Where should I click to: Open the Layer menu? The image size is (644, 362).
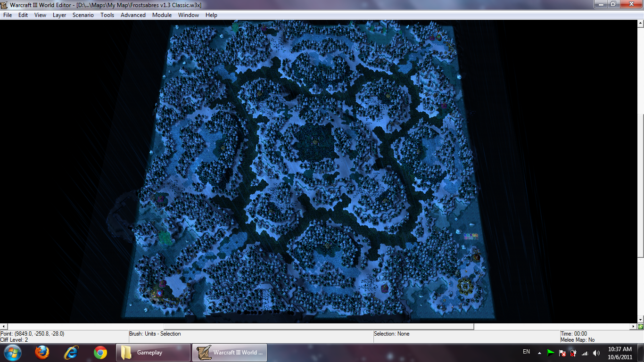tap(59, 15)
